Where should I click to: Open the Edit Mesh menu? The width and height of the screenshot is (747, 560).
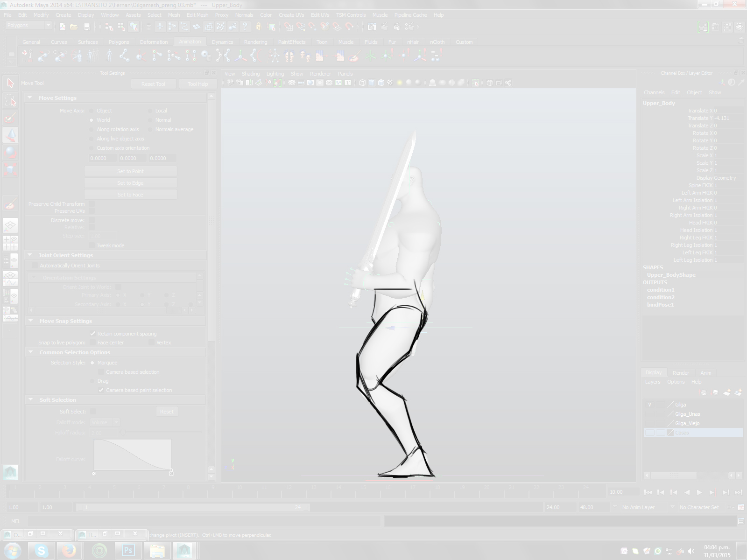pos(197,15)
